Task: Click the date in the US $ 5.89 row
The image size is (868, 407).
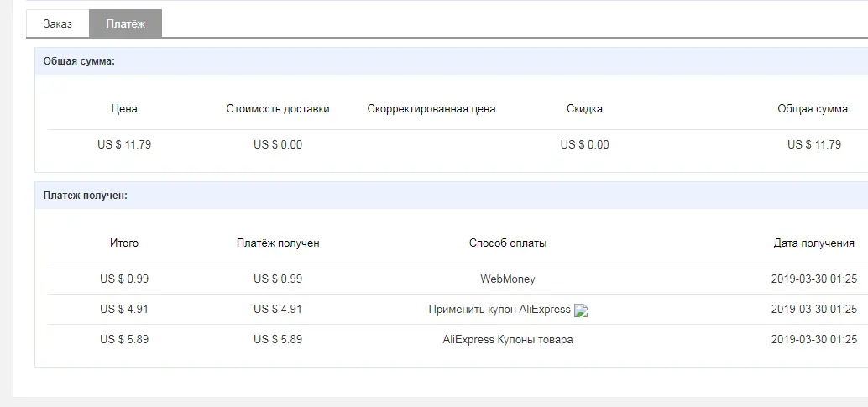Action: coord(813,339)
